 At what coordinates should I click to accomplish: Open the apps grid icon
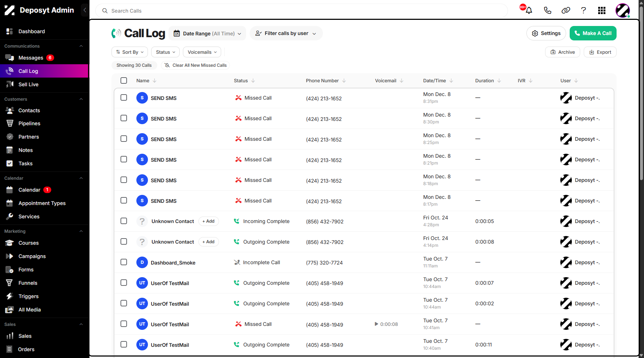point(602,10)
